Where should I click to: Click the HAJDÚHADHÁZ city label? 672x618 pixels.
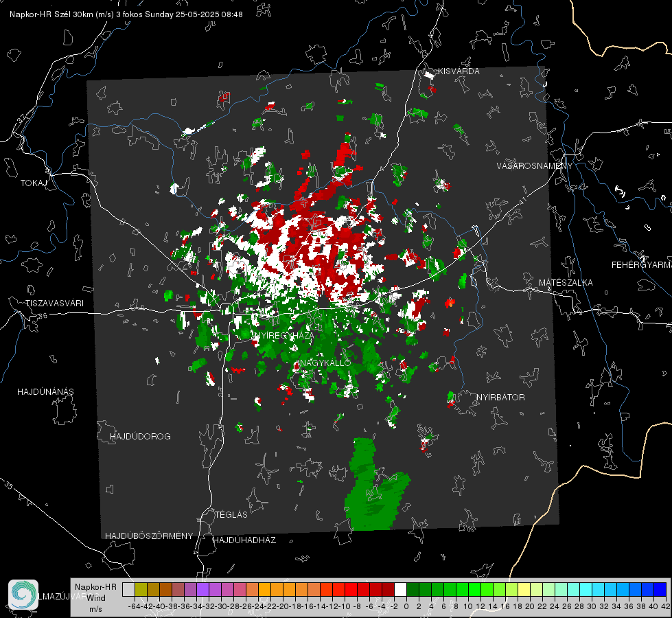coord(244,540)
